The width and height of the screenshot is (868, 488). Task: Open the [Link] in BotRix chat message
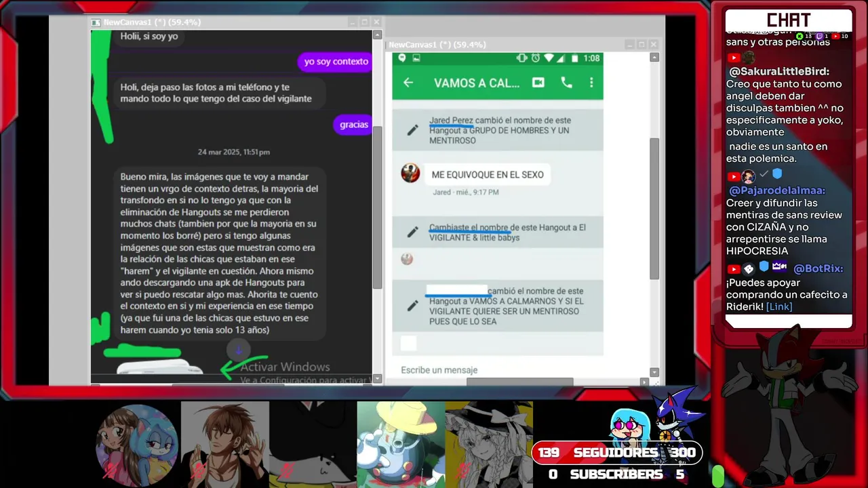pos(778,306)
